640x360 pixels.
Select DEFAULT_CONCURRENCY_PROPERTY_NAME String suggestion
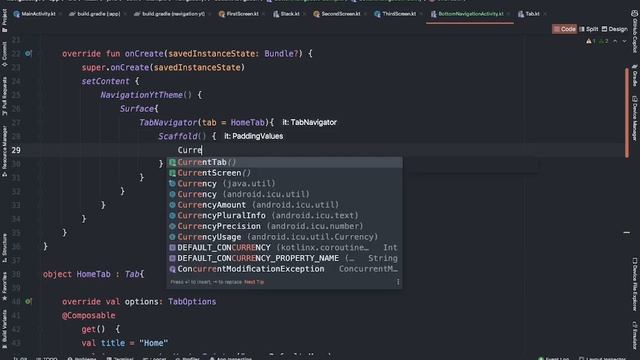(284, 258)
